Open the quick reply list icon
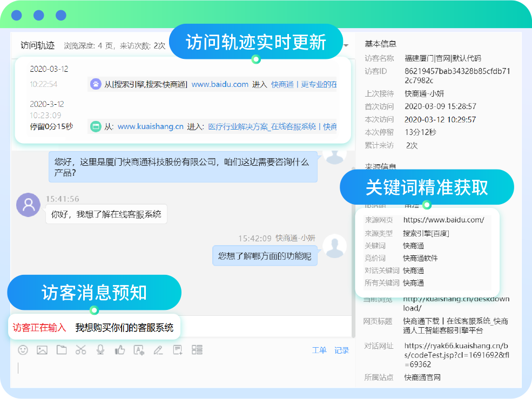 [x=197, y=350]
